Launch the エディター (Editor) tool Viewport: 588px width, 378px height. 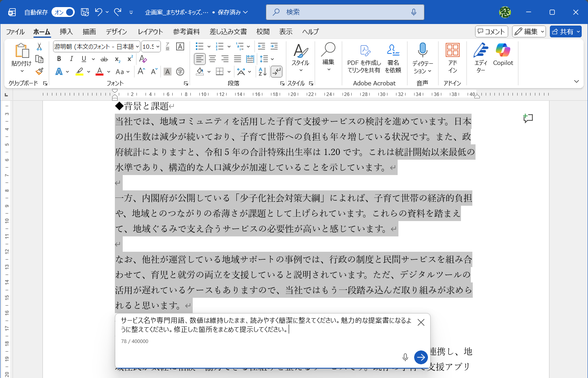click(481, 57)
